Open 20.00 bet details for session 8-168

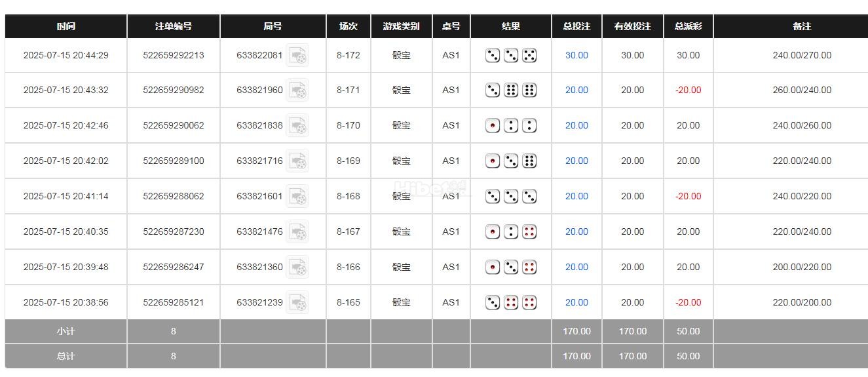coord(576,197)
